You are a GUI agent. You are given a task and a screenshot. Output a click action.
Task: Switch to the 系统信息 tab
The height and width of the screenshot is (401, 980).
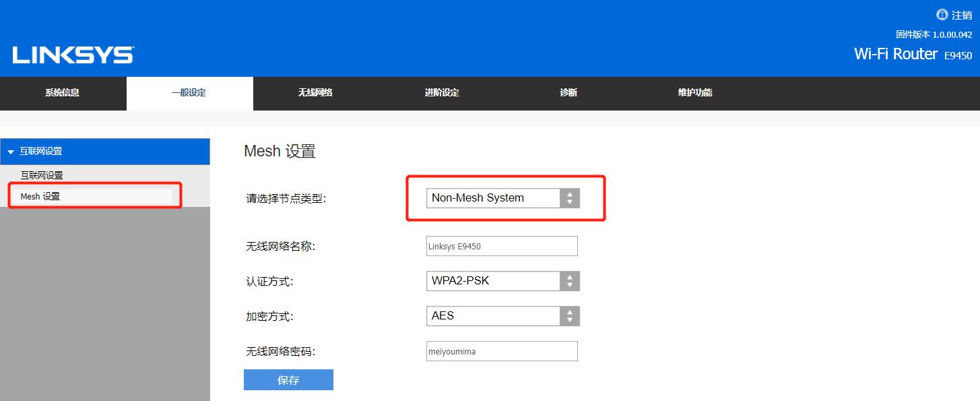pos(63,92)
